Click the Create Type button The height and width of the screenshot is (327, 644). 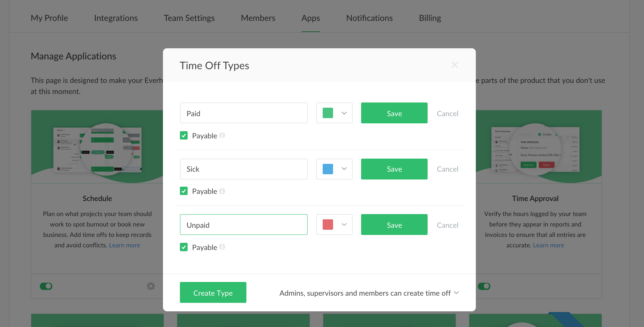213,292
